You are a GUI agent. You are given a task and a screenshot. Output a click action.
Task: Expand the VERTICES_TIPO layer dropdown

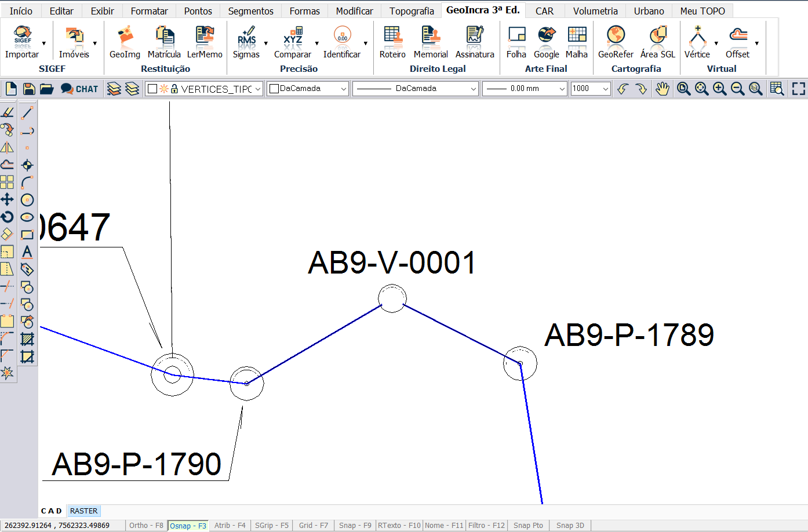258,89
